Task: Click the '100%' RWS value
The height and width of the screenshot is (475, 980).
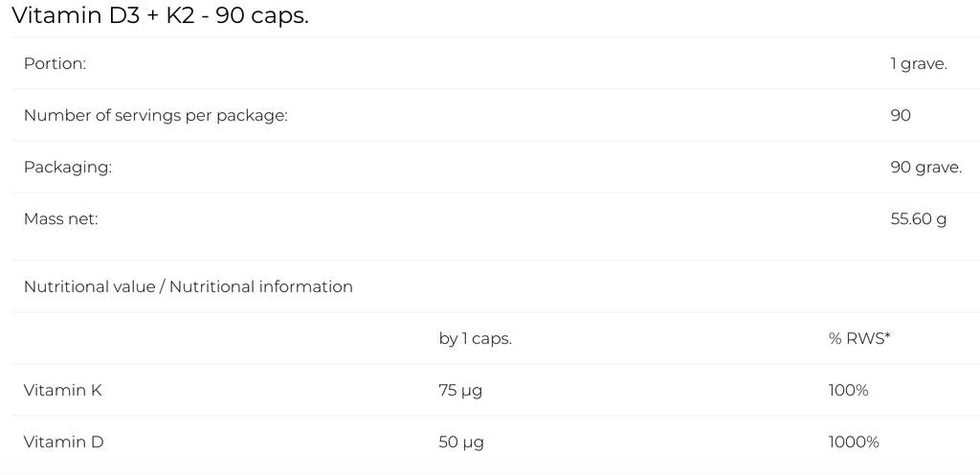Action: (848, 391)
